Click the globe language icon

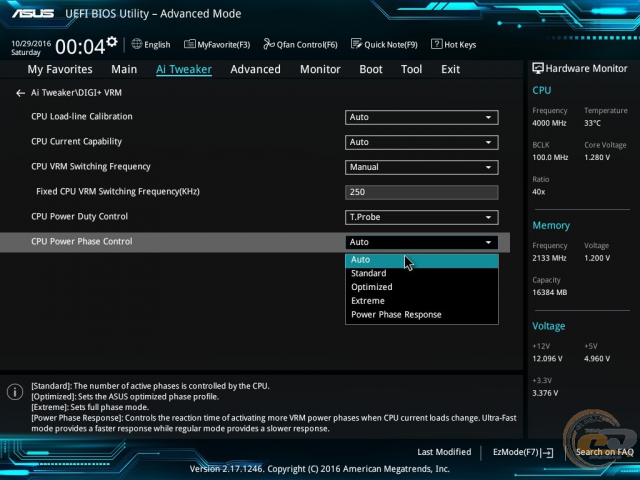tap(137, 44)
